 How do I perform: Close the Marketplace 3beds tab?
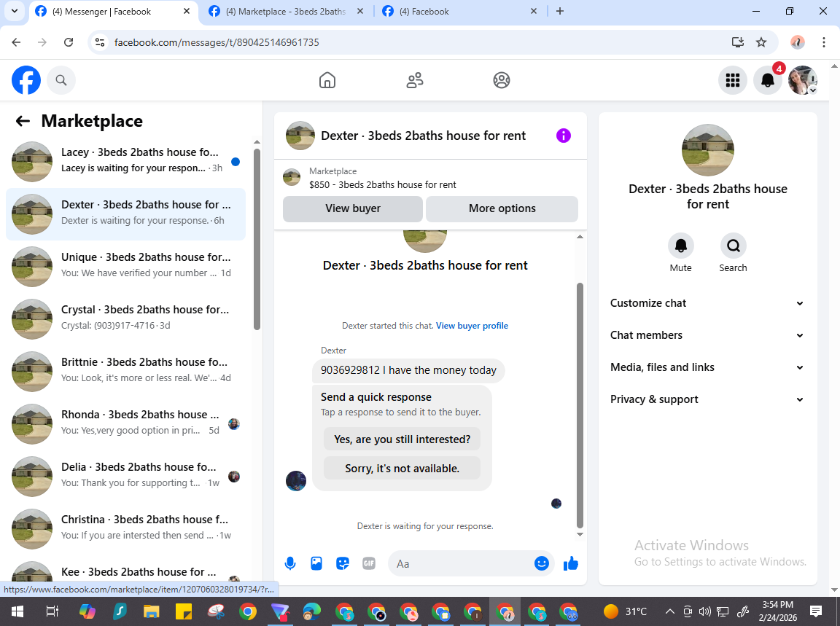[x=360, y=11]
